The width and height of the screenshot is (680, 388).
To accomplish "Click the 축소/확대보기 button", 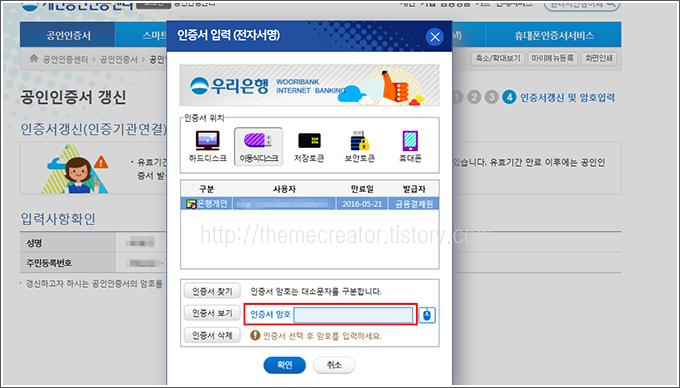I will pos(498,58).
